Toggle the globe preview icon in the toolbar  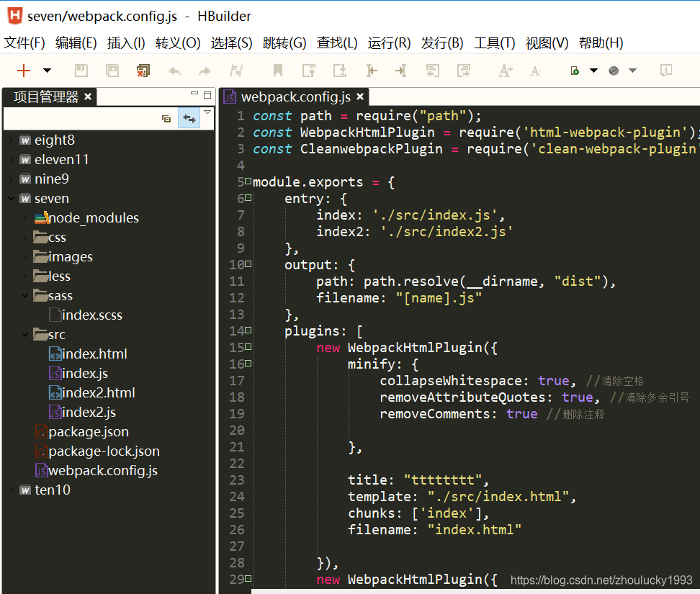[613, 70]
